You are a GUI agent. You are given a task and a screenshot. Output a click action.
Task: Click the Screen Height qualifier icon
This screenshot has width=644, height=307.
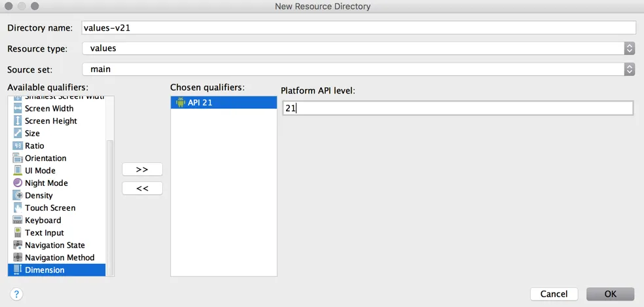coord(18,121)
